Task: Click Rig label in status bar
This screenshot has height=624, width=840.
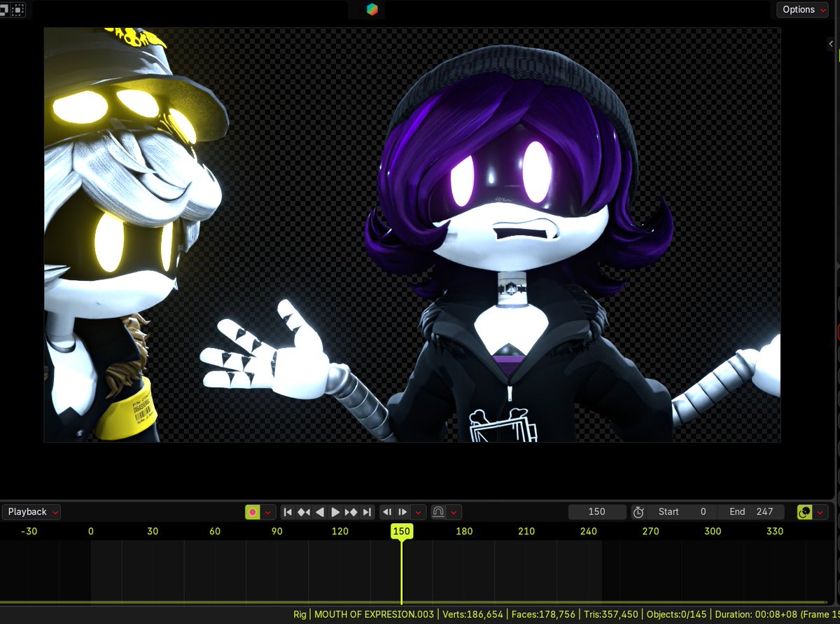Action: [300, 615]
